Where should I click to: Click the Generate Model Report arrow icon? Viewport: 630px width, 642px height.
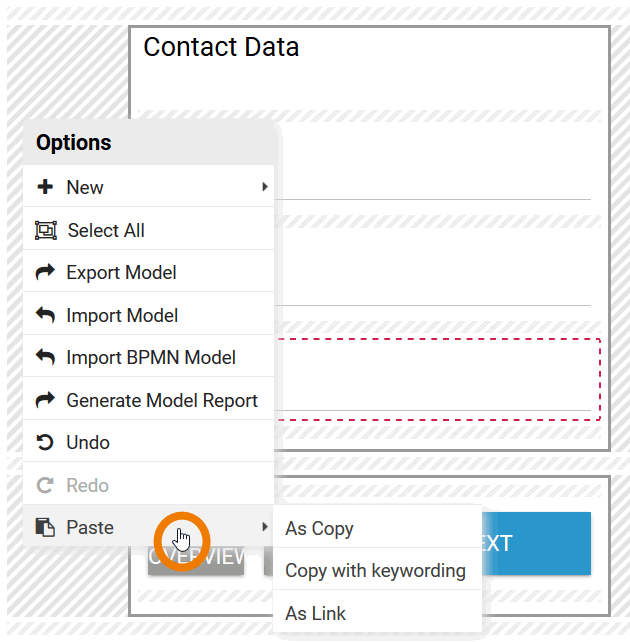click(45, 400)
